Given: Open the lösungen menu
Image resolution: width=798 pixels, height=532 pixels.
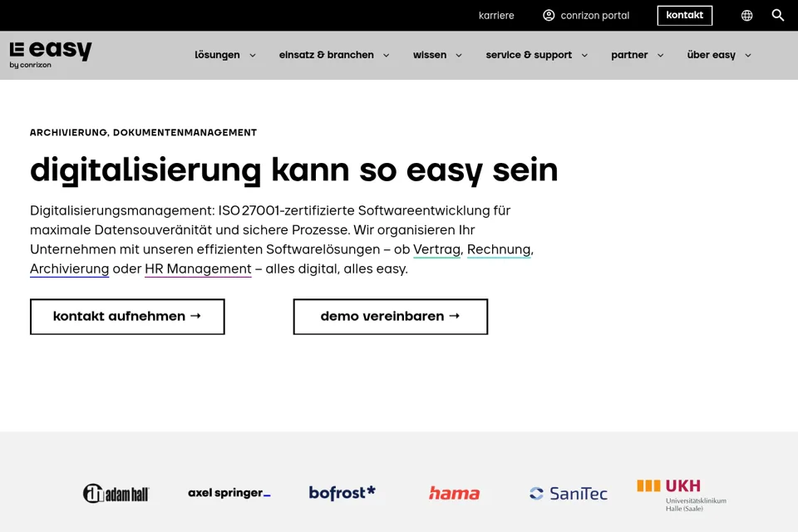Looking at the screenshot, I should (217, 55).
